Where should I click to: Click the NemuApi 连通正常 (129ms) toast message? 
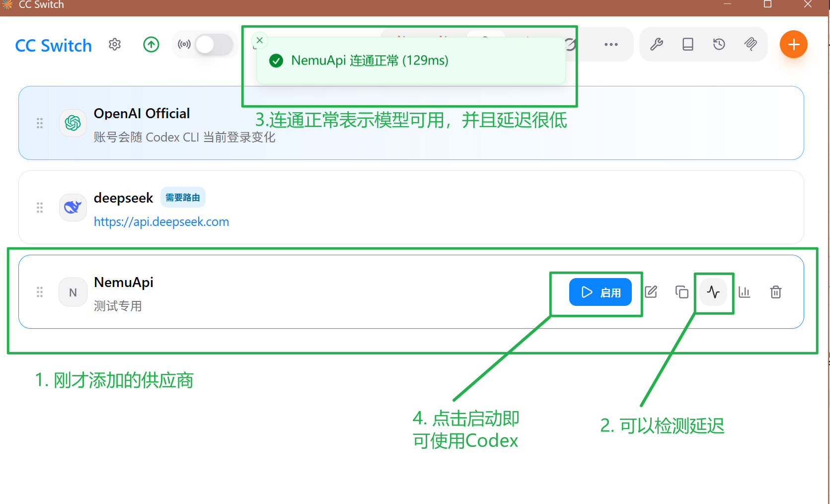tap(370, 61)
